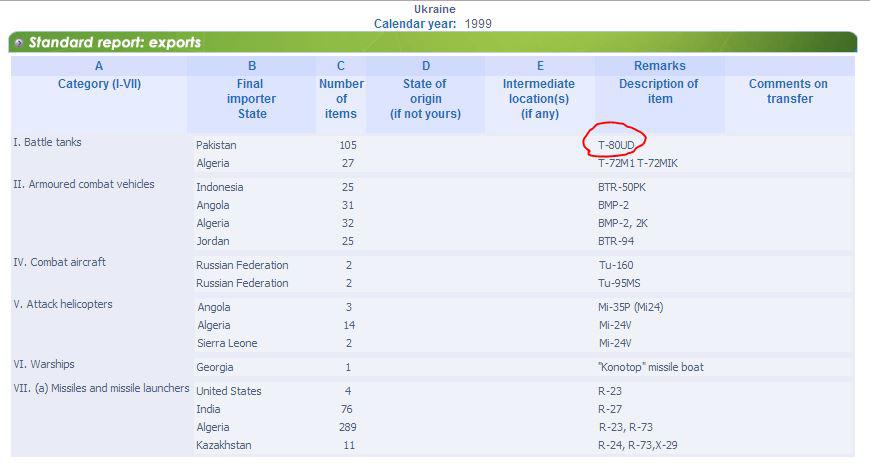
Task: Select the Tu-160 item description
Action: point(615,265)
